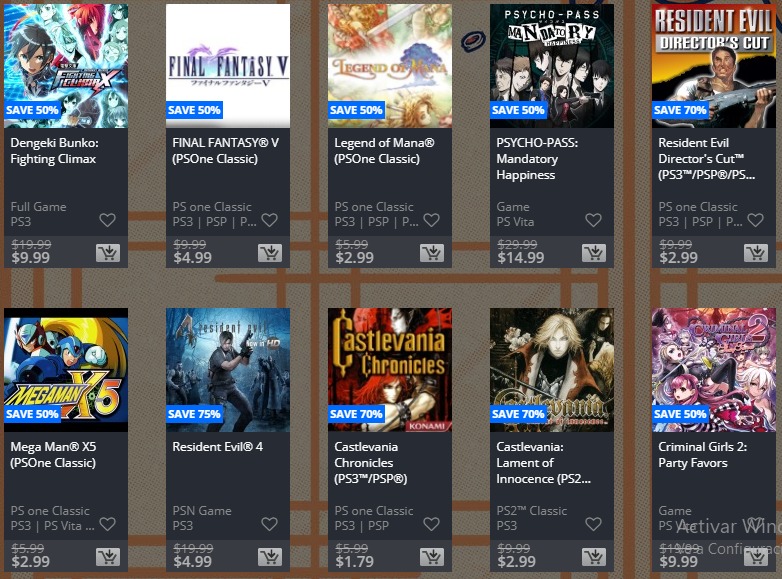Open the Legend of Mana title link

[384, 151]
